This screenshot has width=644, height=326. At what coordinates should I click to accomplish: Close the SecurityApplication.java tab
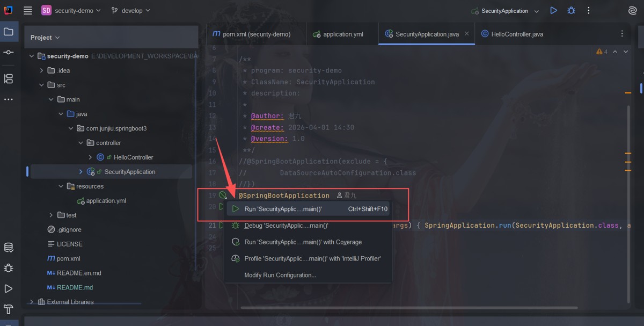point(466,33)
